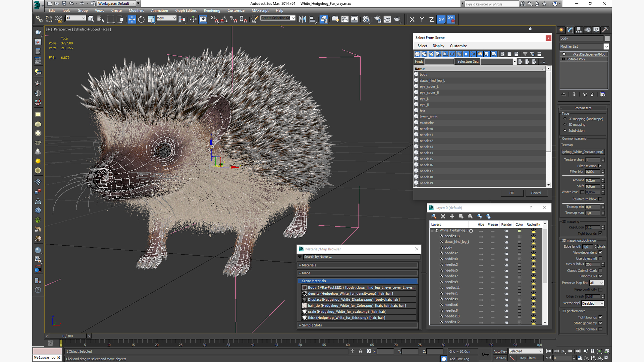644x362 pixels.
Task: Restrict to Z axis
Action: [x=431, y=19]
